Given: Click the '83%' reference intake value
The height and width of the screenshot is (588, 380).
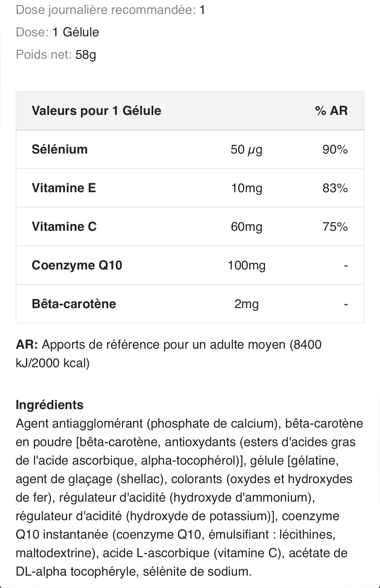Looking at the screenshot, I should [x=335, y=188].
